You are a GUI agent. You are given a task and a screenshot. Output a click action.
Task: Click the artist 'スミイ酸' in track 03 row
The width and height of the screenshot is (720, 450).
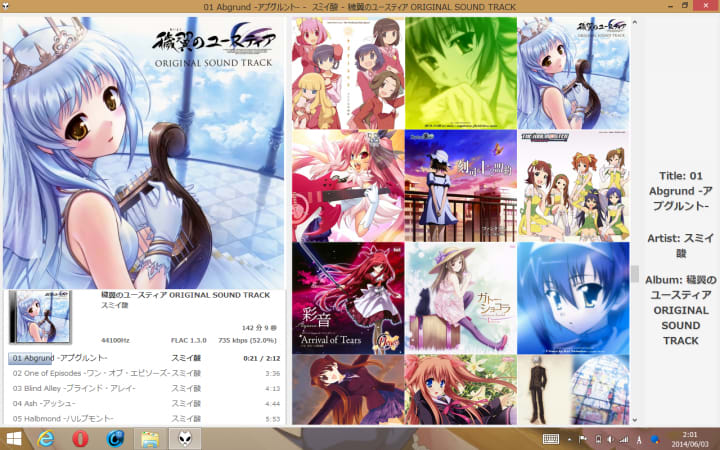[186, 388]
